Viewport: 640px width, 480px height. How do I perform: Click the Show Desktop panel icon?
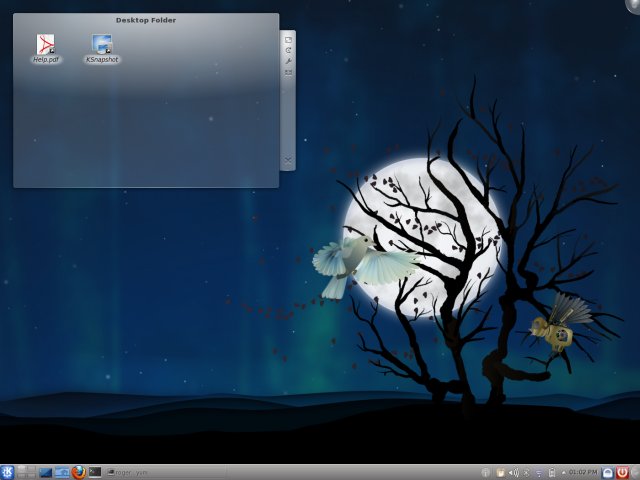tap(45, 473)
